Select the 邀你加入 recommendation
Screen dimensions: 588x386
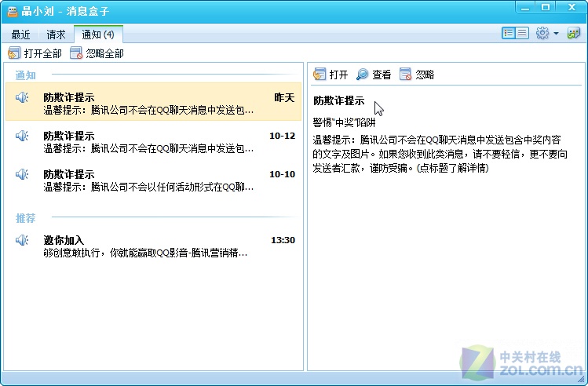153,245
